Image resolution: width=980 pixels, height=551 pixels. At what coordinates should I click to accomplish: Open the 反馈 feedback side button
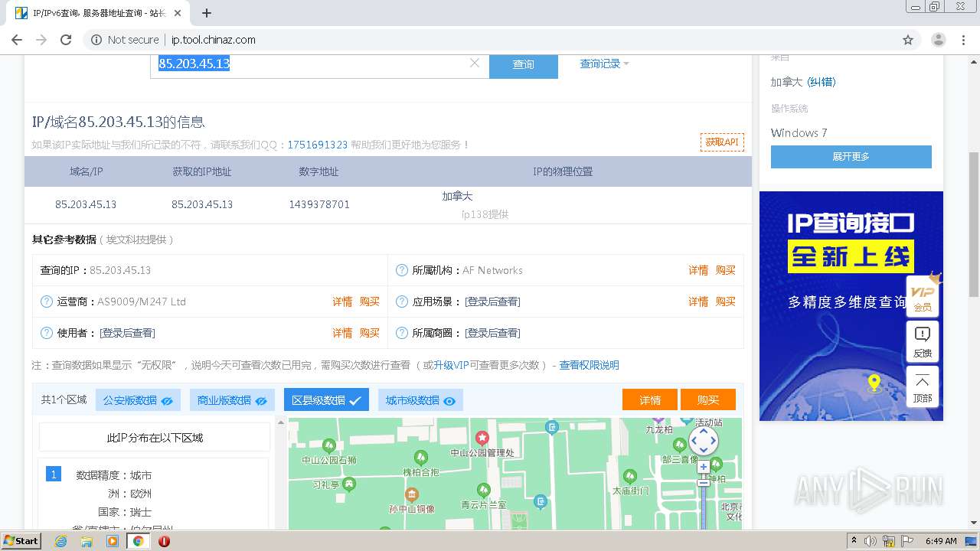click(923, 341)
